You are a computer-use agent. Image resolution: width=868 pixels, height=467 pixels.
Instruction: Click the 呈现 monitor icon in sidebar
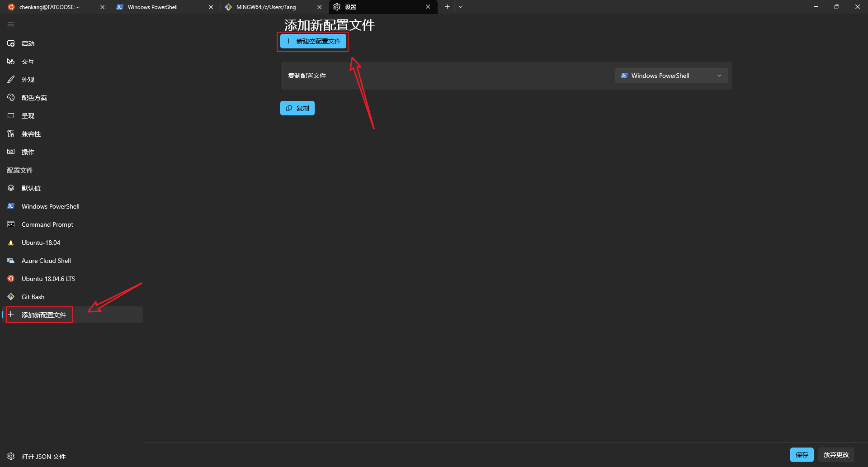click(x=11, y=116)
